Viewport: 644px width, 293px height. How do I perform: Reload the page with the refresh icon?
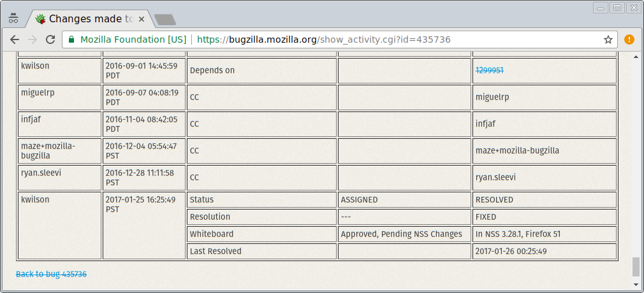point(50,39)
